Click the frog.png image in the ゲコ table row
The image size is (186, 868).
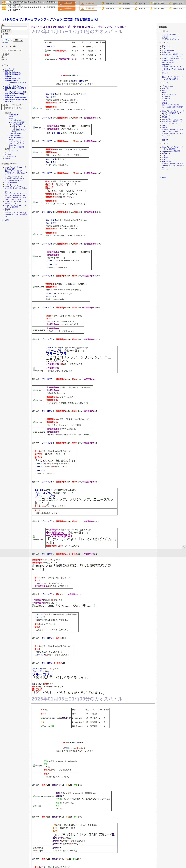click(x=45, y=726)
